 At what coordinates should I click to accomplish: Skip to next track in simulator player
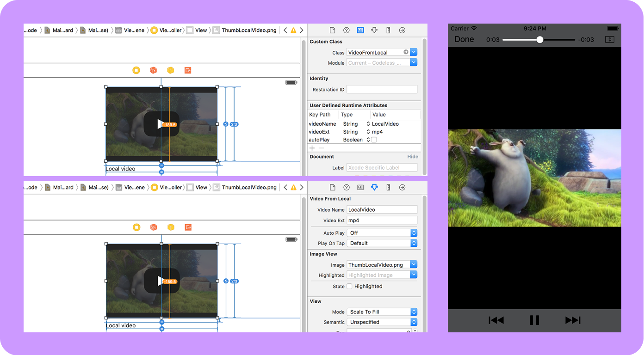[573, 320]
